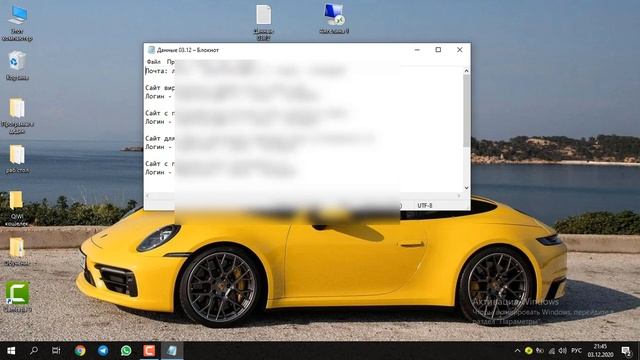Click the 'Сайт для' line in Notepad
The image size is (640, 360).
pos(160,138)
